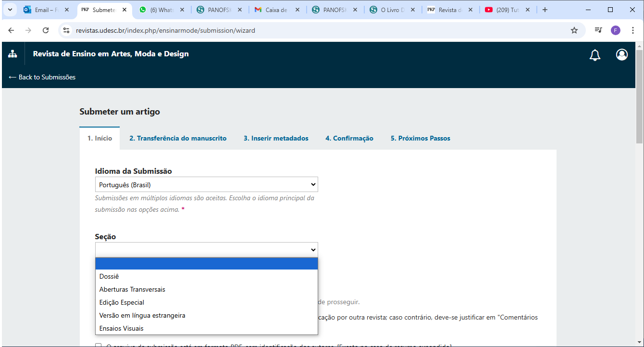Bookmark this page with star icon
The image size is (644, 347).
tap(574, 30)
